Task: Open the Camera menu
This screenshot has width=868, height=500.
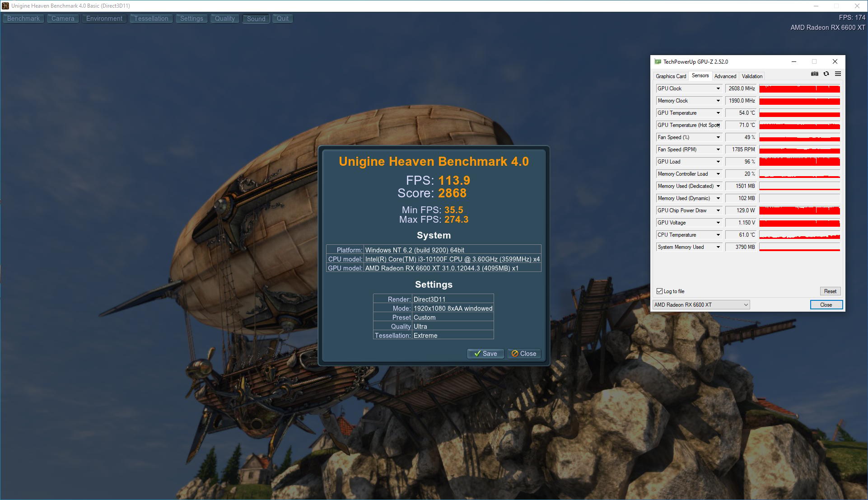Action: pos(63,19)
